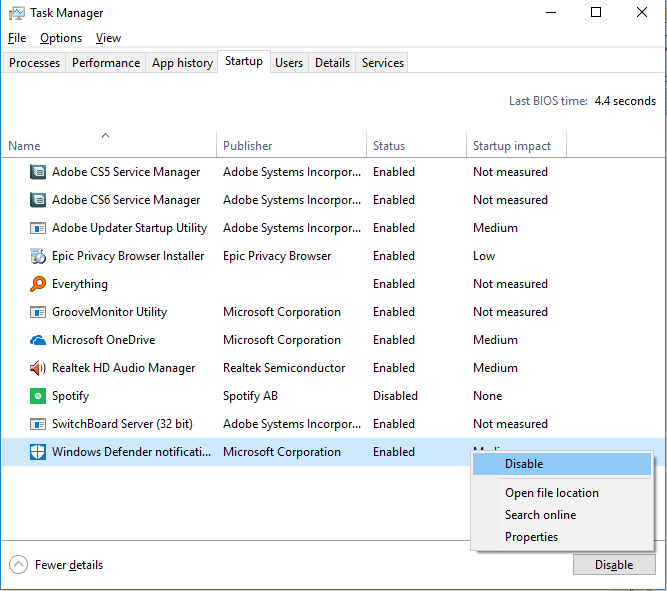Image resolution: width=667 pixels, height=591 pixels.
Task: Switch to the App history tab
Action: click(182, 63)
